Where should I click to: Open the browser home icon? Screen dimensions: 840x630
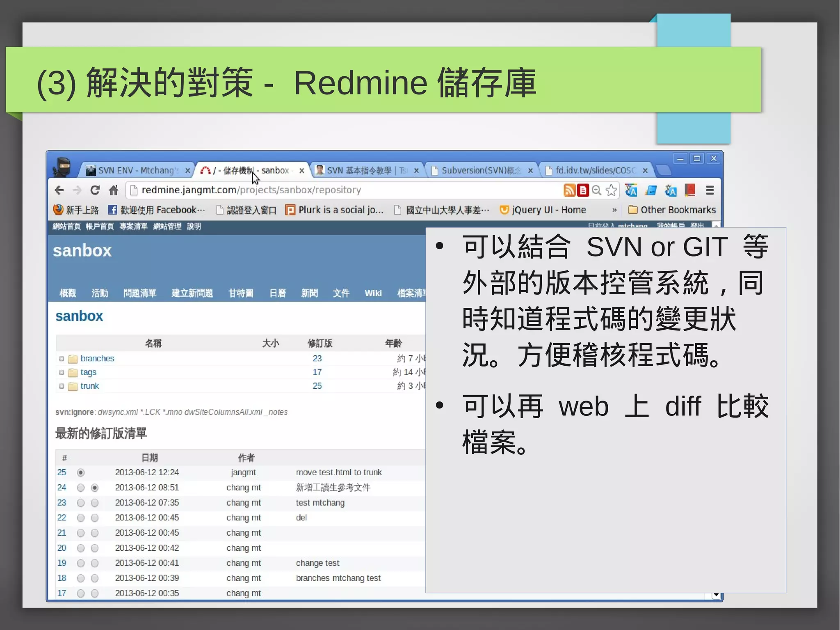point(114,190)
